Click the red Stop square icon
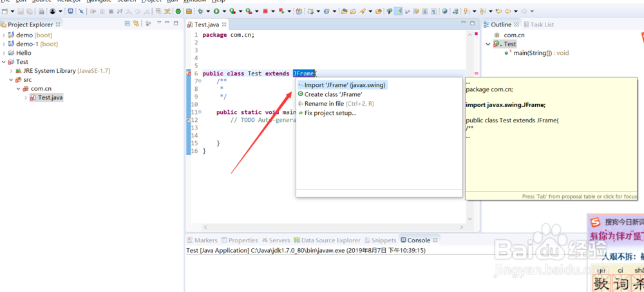 [265, 11]
